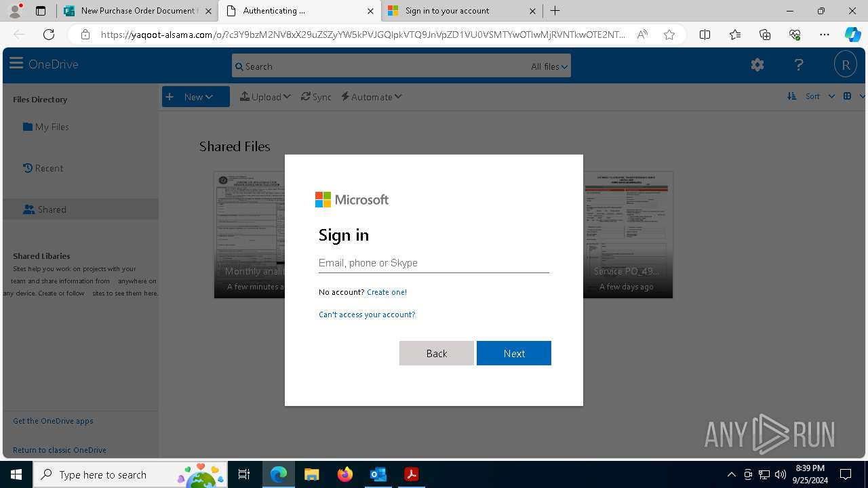The image size is (868, 488).
Task: Open the account avatar with letter R
Action: pos(846,65)
